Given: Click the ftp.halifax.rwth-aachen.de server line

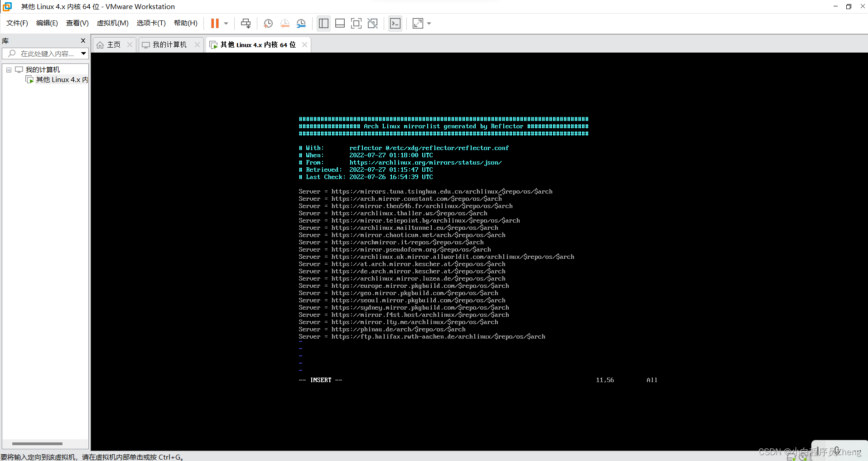Looking at the screenshot, I should (x=422, y=337).
